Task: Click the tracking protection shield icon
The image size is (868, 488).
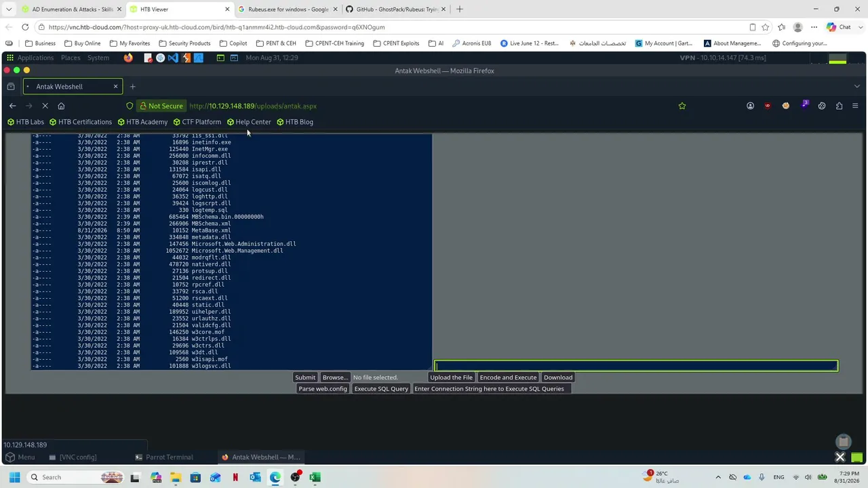Action: [x=130, y=106]
